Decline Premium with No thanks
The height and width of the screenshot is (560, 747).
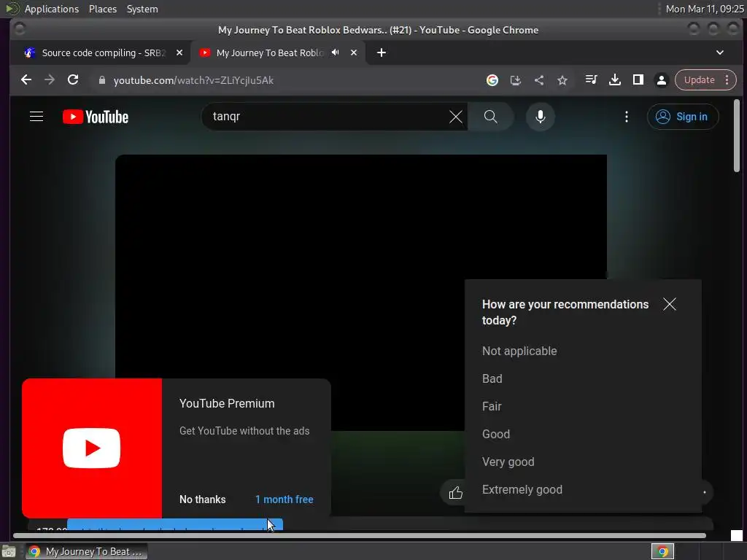coord(203,499)
